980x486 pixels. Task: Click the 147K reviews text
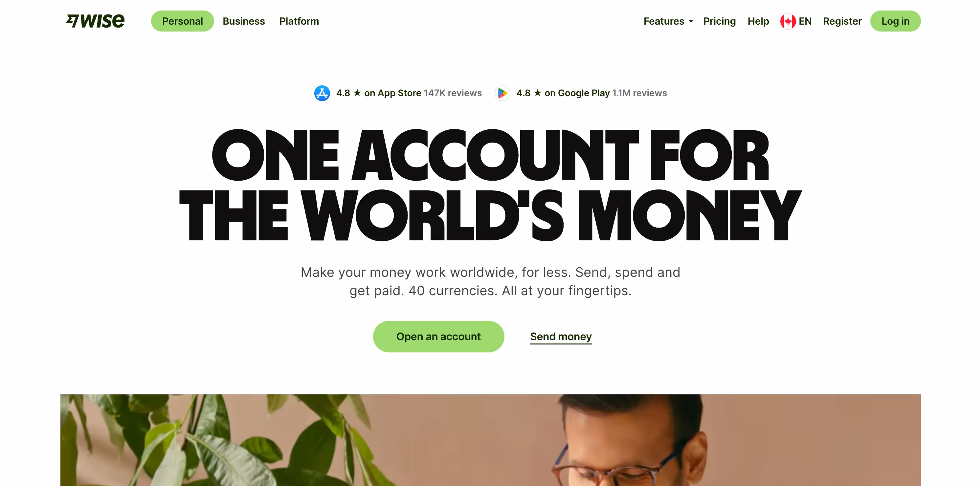pos(453,93)
